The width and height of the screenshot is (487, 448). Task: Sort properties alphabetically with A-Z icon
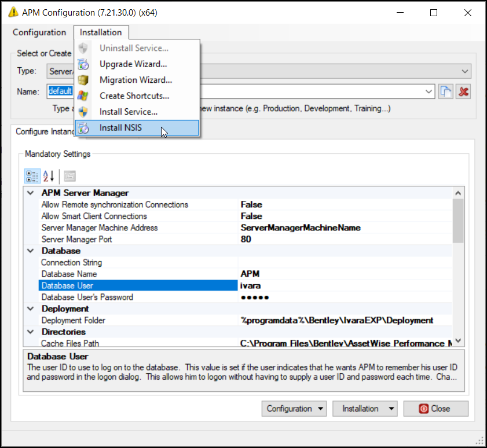49,176
